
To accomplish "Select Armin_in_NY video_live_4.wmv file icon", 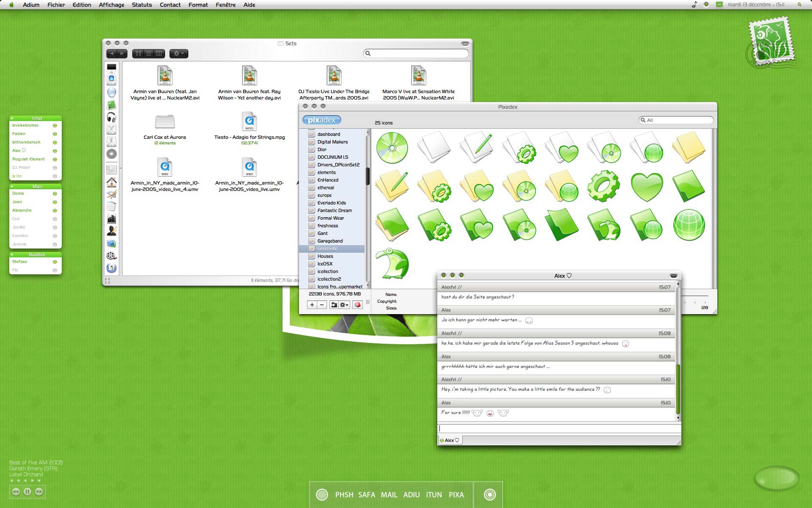I will click(165, 167).
